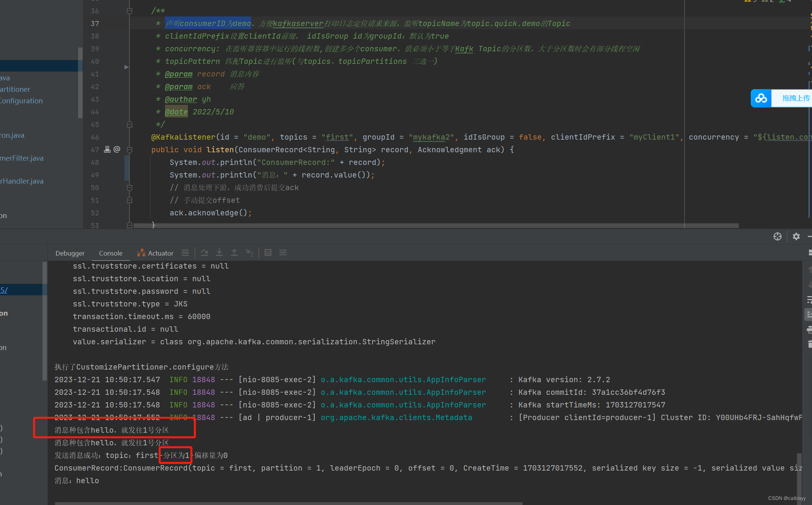Click the @author Javadoc tag
The height and width of the screenshot is (505, 812).
coord(181,99)
